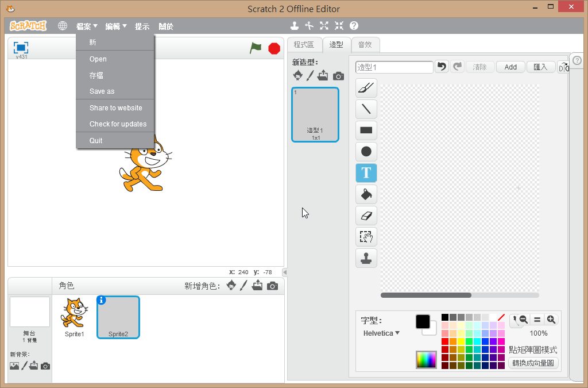This screenshot has height=388, width=588.
Task: Paint a new backdrop icon
Action: tap(24, 366)
